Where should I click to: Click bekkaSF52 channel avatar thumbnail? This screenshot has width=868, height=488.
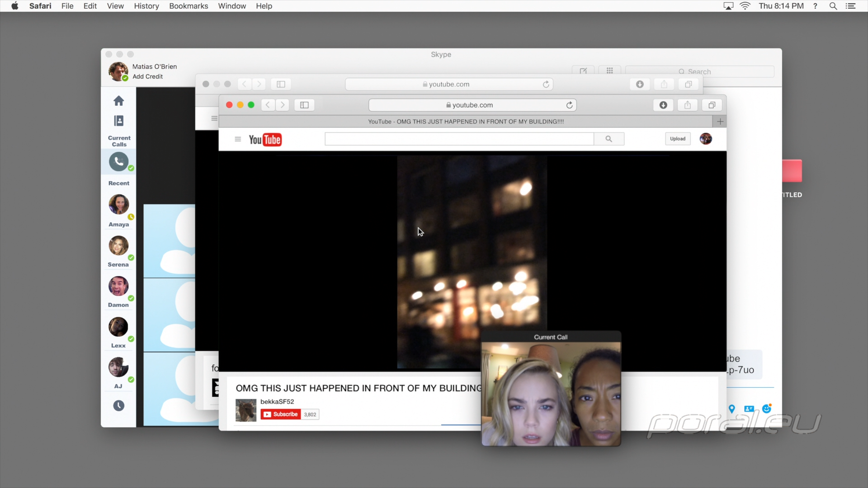[246, 410]
